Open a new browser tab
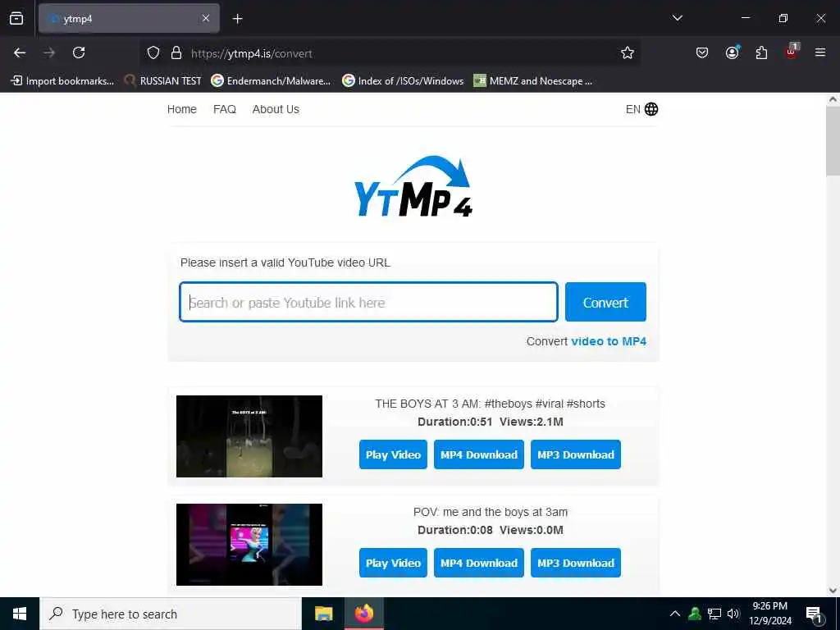The image size is (840, 630). point(237,19)
